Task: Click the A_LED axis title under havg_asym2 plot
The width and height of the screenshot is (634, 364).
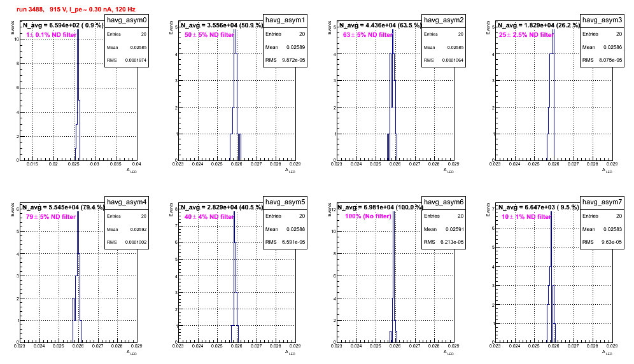Action: coord(449,171)
